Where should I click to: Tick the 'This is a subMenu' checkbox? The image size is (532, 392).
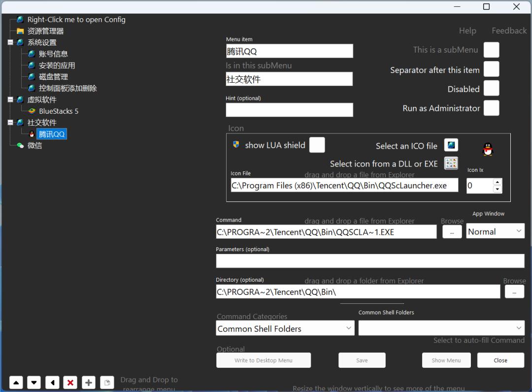pyautogui.click(x=491, y=50)
